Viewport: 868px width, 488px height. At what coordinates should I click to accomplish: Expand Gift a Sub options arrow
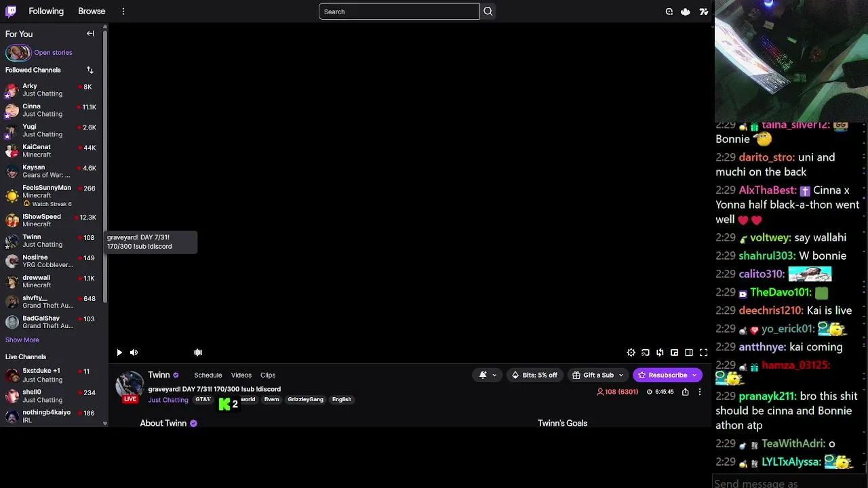[620, 375]
